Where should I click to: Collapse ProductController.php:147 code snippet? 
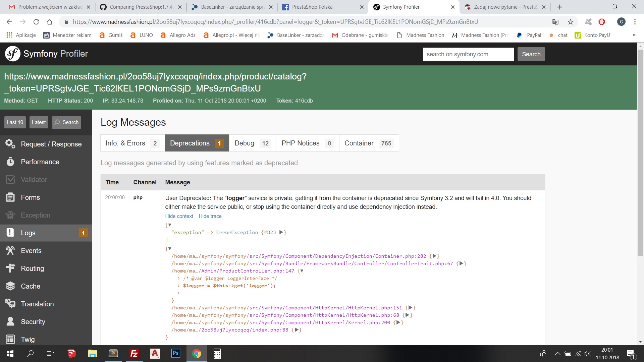[302, 271]
